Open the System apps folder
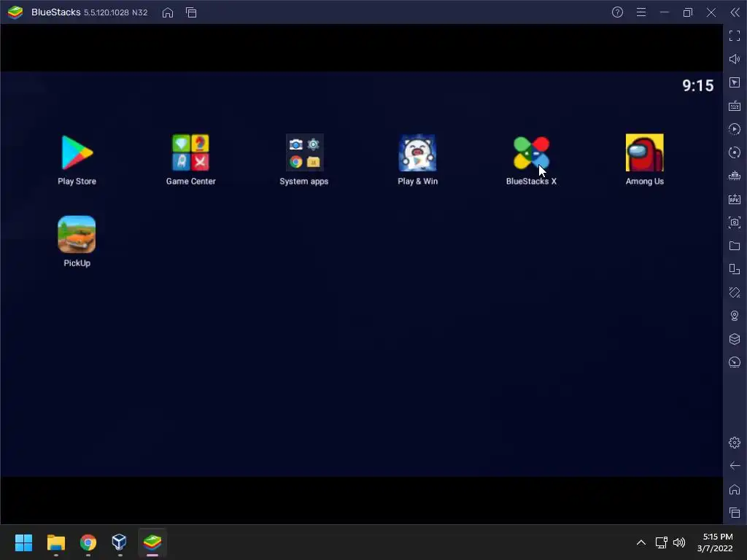Screen dimensions: 747x560 coord(304,153)
